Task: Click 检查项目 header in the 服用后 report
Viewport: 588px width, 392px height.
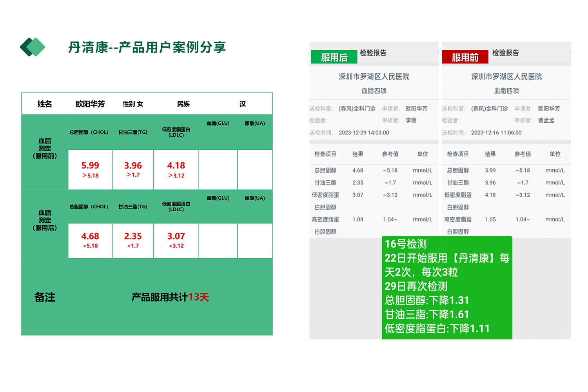Action: click(x=325, y=154)
